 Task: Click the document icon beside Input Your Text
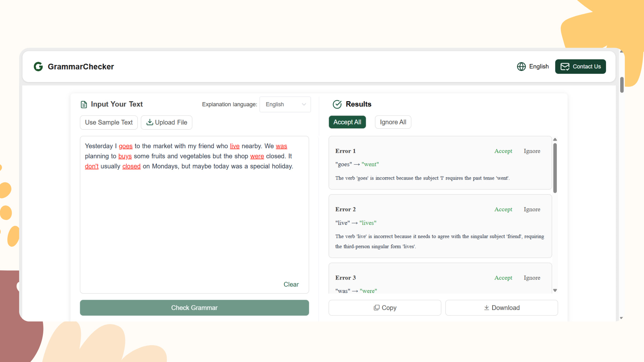[x=84, y=104]
